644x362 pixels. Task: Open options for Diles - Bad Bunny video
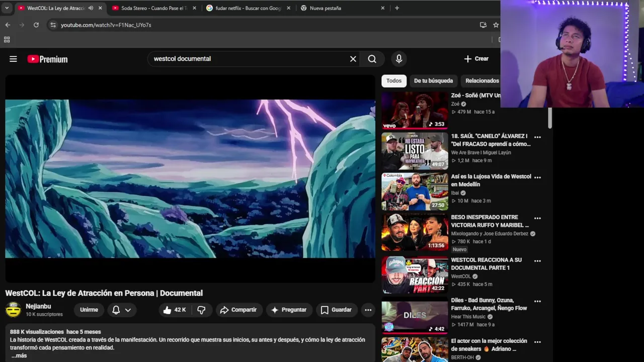[x=537, y=301]
